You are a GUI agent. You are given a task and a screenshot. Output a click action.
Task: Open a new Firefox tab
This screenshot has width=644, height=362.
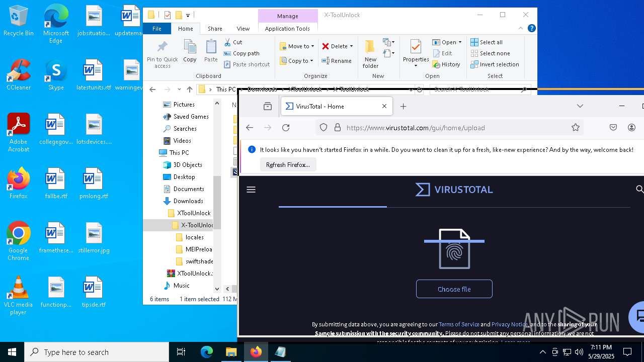(403, 106)
